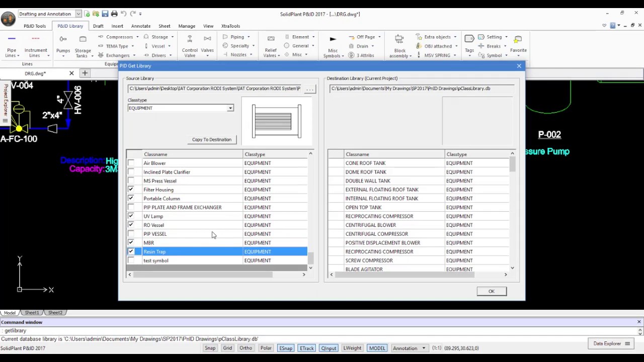This screenshot has width=644, height=362.
Task: Open the Instrument Lines tool
Action: (x=36, y=46)
